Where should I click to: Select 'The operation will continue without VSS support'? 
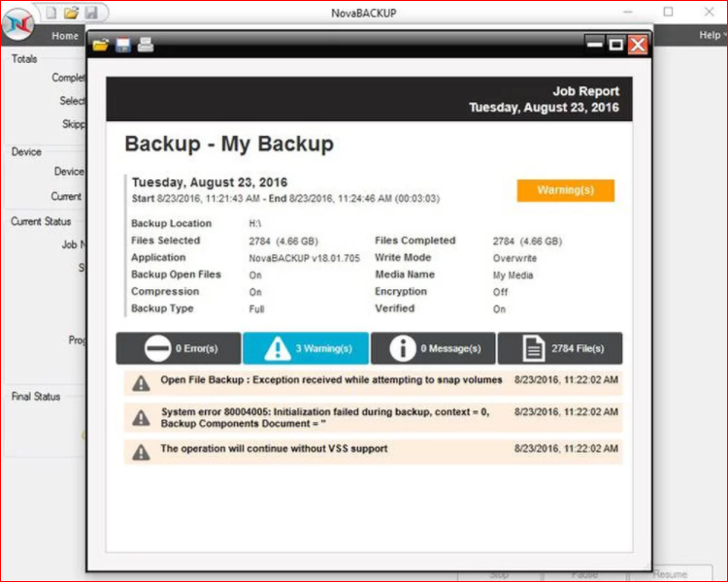tap(274, 449)
